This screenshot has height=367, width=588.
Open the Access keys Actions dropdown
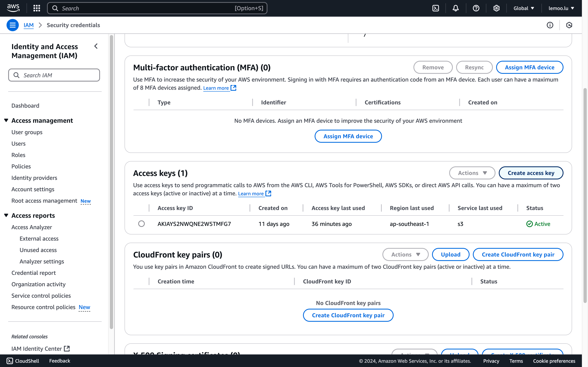pos(472,173)
